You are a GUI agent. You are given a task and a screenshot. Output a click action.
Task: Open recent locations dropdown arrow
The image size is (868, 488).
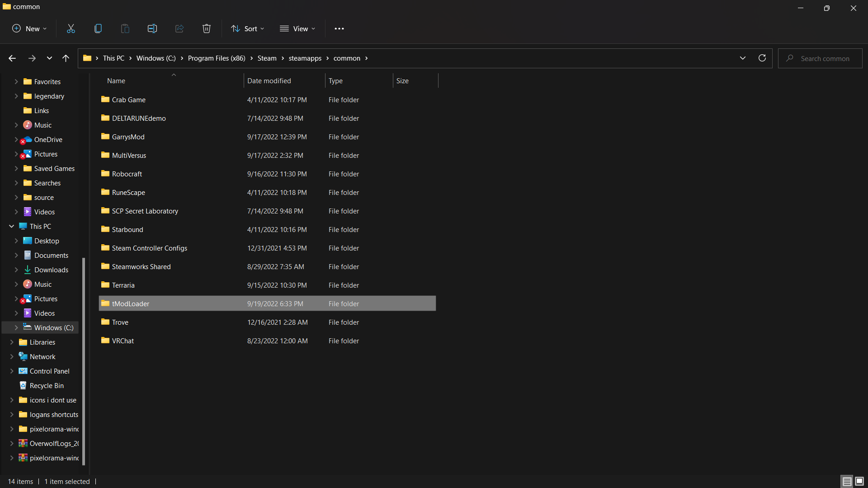(49, 58)
